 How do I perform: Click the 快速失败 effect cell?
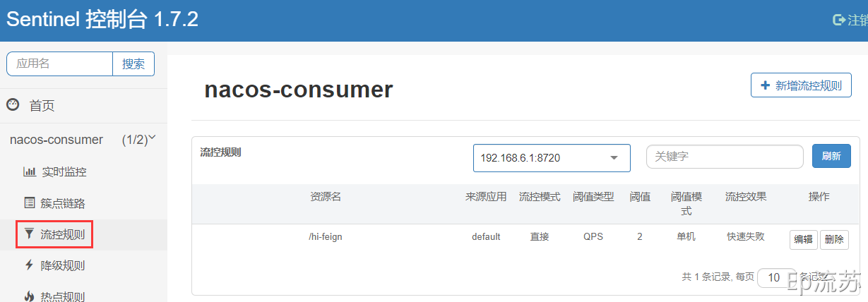[x=746, y=236]
